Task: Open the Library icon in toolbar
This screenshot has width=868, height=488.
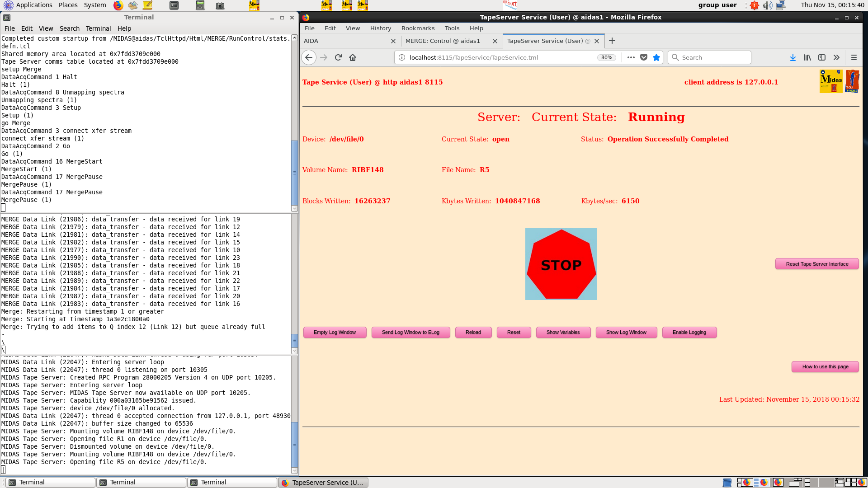Action: (807, 57)
